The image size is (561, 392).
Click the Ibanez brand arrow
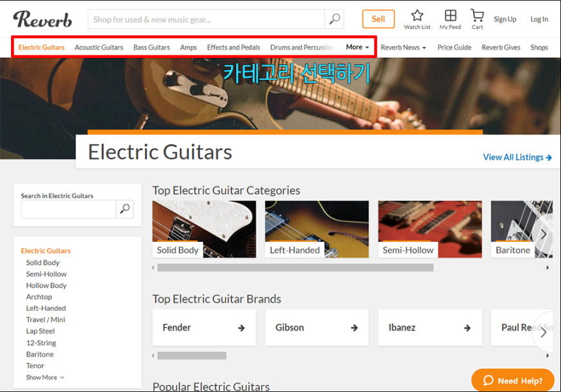pyautogui.click(x=467, y=328)
